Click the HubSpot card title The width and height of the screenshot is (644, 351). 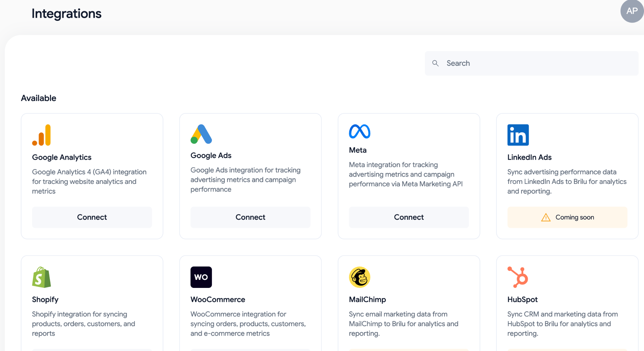[522, 300]
